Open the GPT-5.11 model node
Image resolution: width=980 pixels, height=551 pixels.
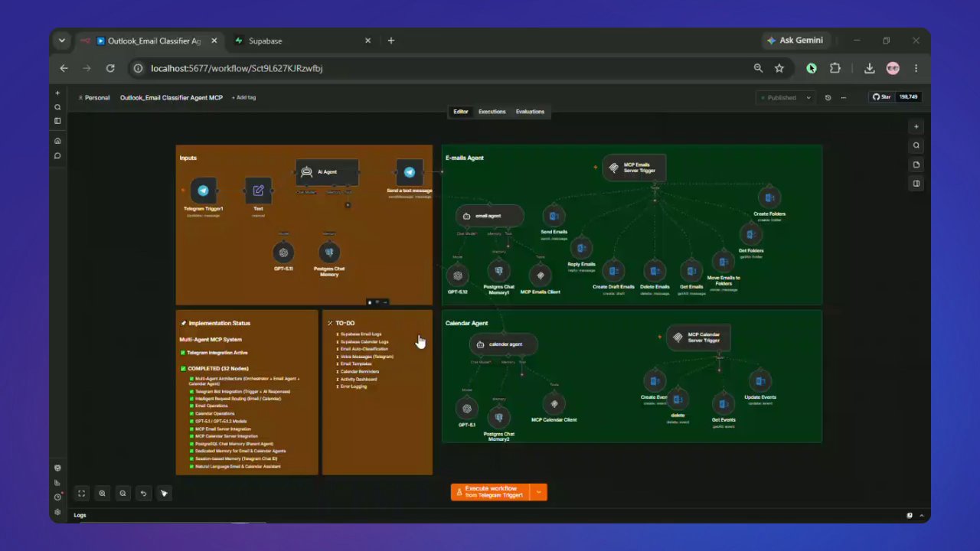pos(283,252)
